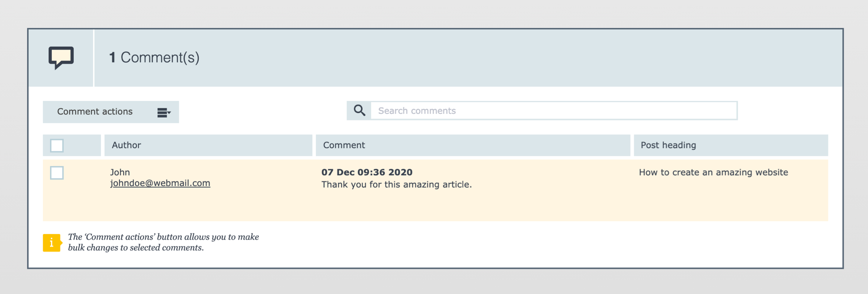Click the comment date 07 Dec 09:36 2020

367,172
